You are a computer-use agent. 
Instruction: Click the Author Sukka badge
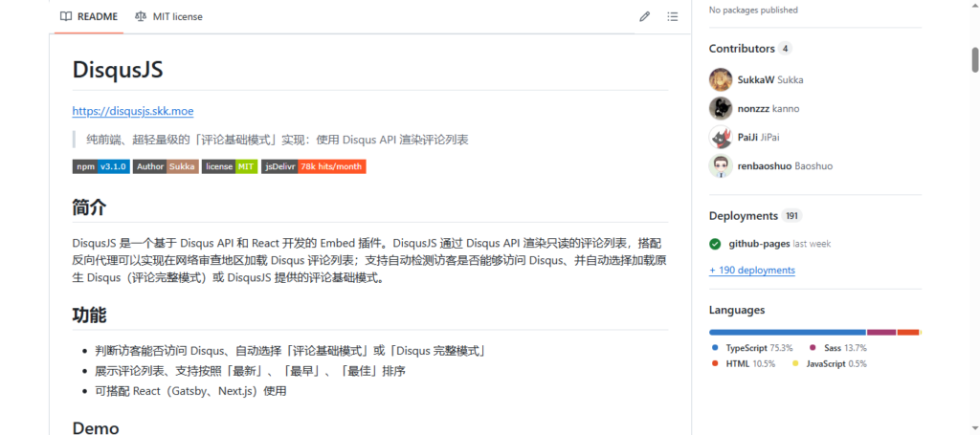166,166
